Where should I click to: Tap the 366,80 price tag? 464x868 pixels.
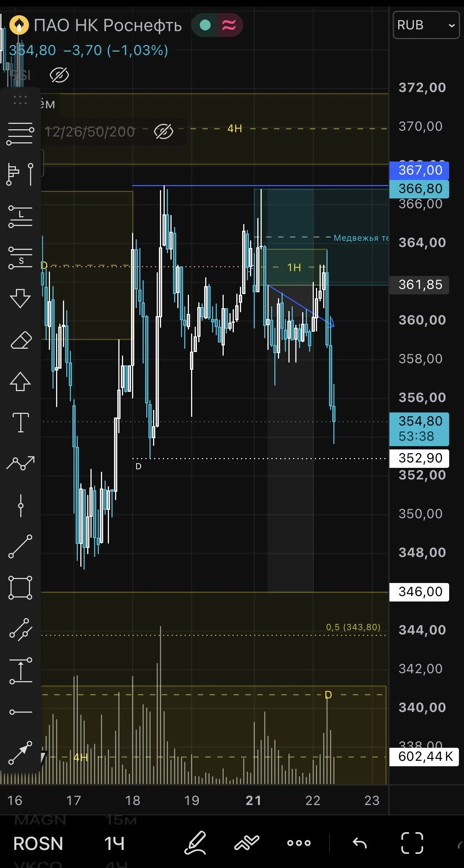click(419, 189)
